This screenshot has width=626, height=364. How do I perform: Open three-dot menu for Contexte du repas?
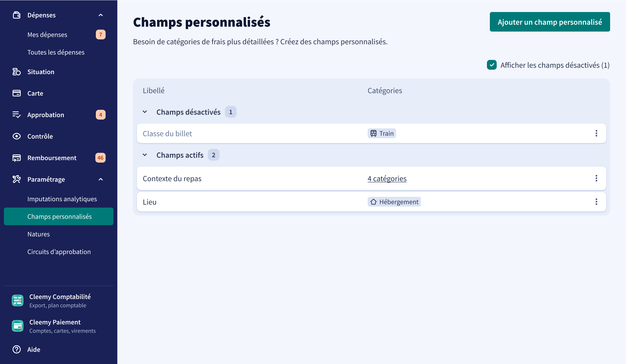[x=596, y=178]
